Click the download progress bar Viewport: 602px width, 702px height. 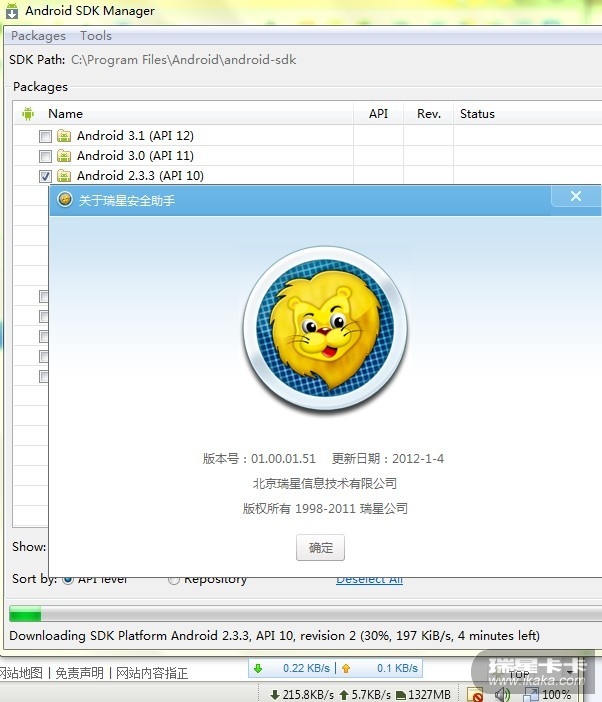pos(305,613)
